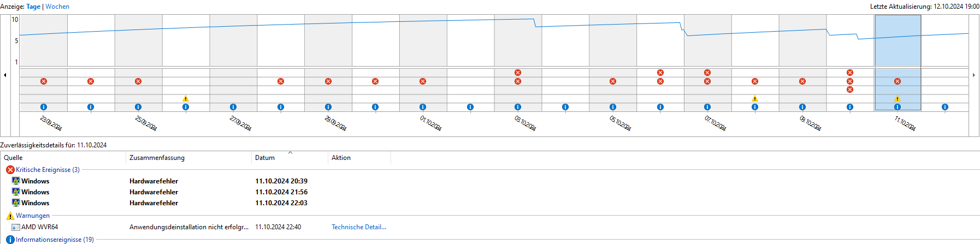Sort events by the Datum column header
980x244 pixels.
tap(265, 158)
